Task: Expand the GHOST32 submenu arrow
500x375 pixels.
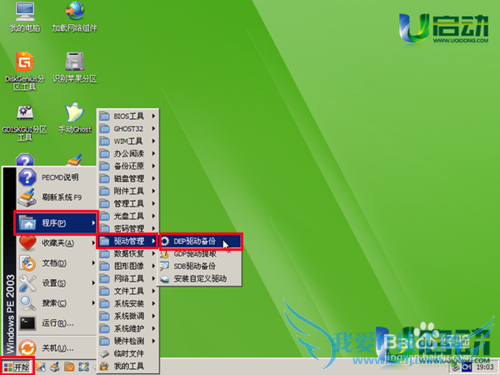Action: tap(153, 128)
